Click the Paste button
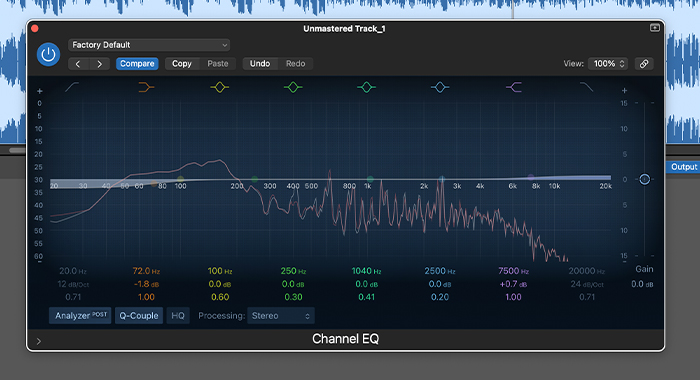 coord(218,64)
